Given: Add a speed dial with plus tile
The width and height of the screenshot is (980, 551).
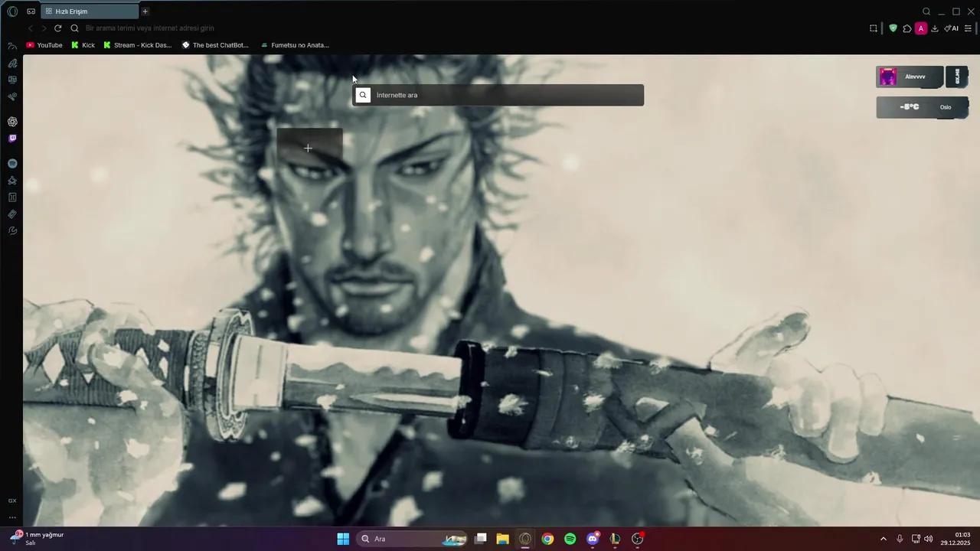Looking at the screenshot, I should coord(309,147).
